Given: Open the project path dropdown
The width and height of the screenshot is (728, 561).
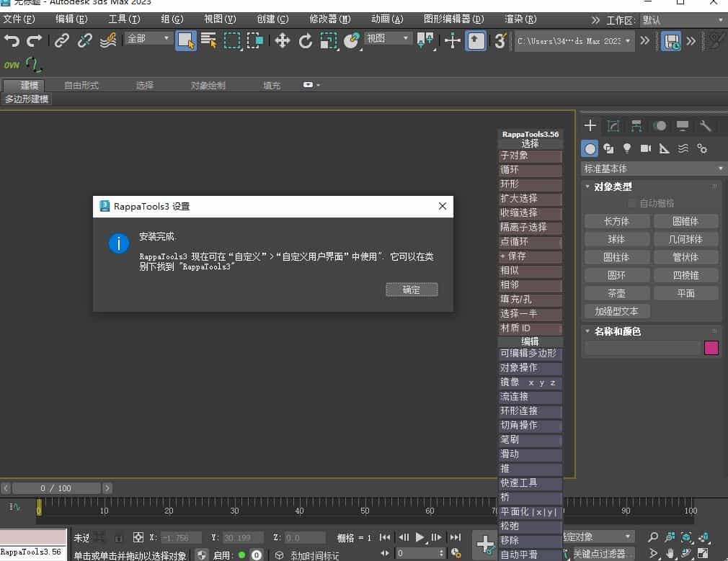Looking at the screenshot, I should click(574, 41).
